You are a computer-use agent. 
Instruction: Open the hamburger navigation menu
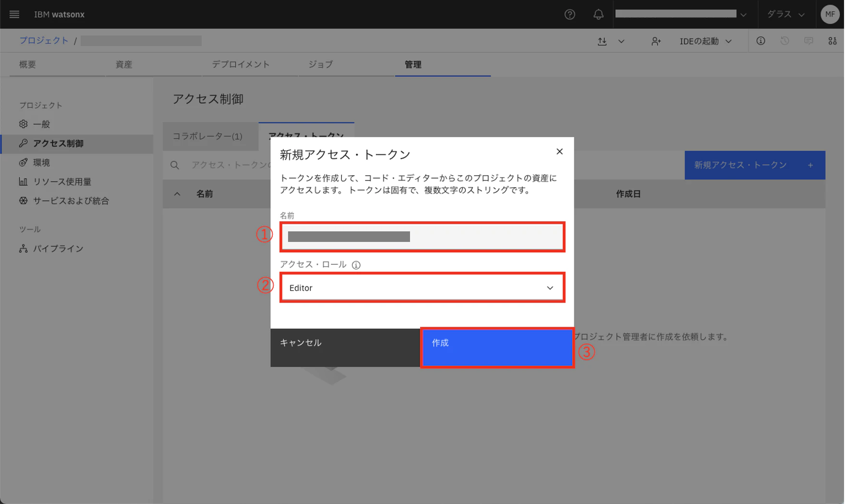[x=14, y=14]
